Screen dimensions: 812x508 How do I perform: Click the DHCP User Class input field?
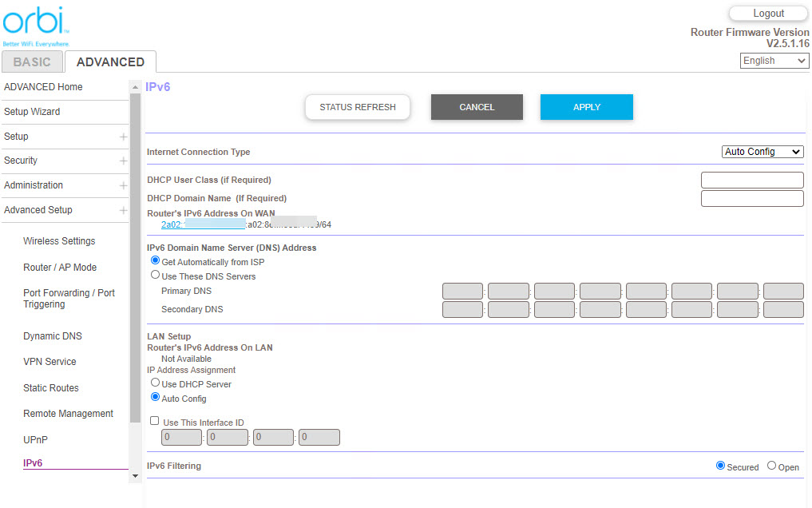[x=752, y=181]
